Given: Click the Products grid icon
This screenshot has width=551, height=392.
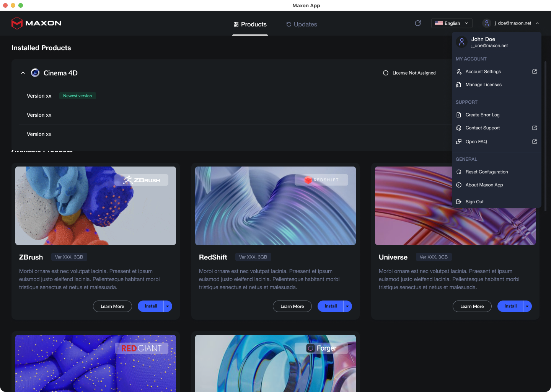Looking at the screenshot, I should coord(236,24).
